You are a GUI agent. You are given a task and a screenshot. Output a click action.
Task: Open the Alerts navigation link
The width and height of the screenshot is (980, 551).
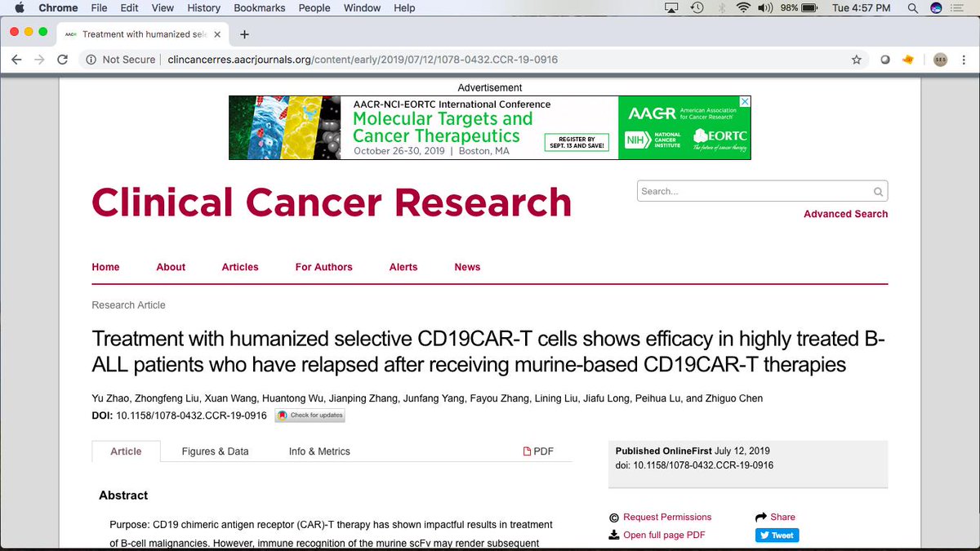[x=403, y=267]
